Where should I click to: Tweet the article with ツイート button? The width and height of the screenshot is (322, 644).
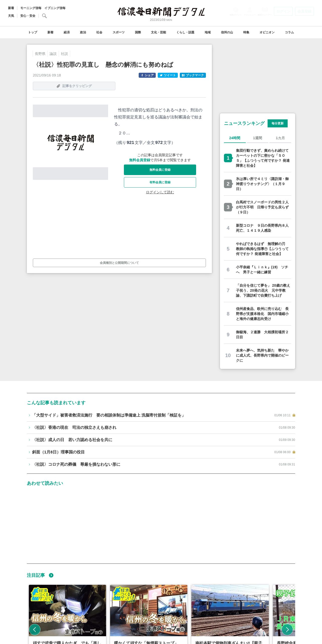(168, 75)
